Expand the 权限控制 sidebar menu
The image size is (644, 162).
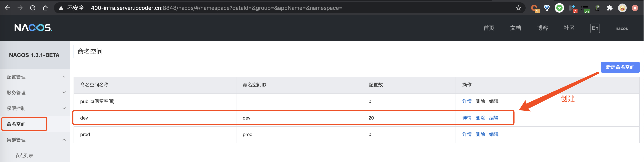35,108
